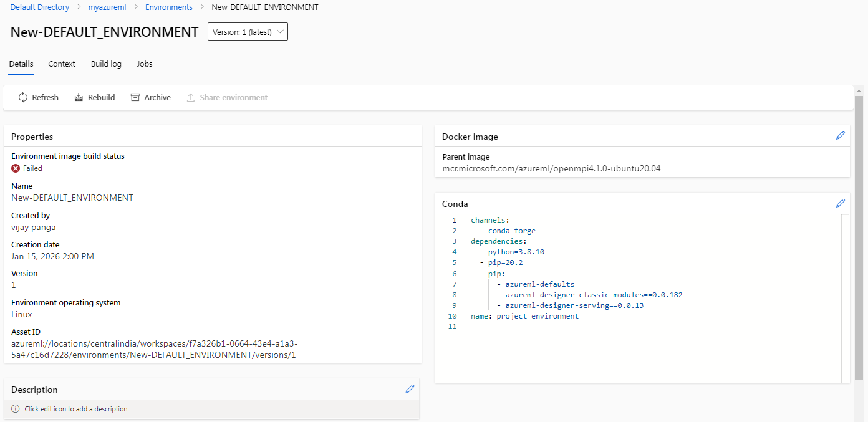Select the Jobs tab
Screen dimensions: 868x422
coord(145,64)
